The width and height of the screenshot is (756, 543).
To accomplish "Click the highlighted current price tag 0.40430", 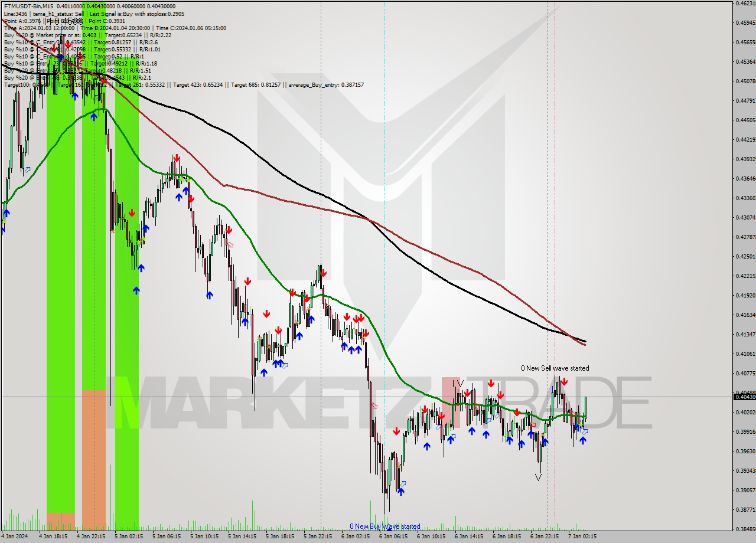I will (744, 397).
